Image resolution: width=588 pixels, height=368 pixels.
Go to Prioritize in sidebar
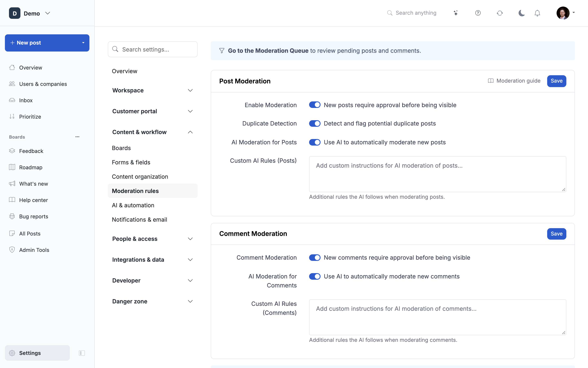coord(30,117)
